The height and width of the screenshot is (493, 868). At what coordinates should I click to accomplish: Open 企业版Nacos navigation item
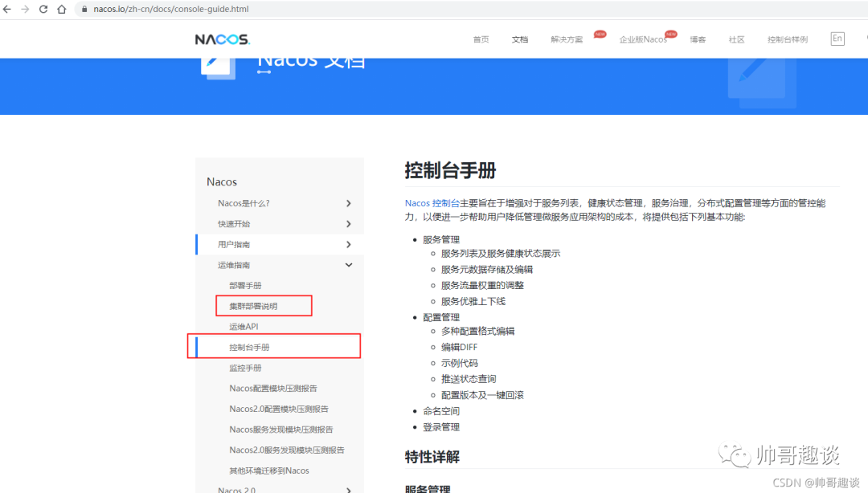click(x=643, y=39)
